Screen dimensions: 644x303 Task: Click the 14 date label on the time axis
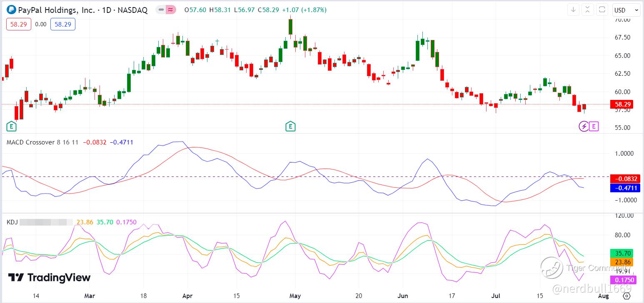click(36, 296)
